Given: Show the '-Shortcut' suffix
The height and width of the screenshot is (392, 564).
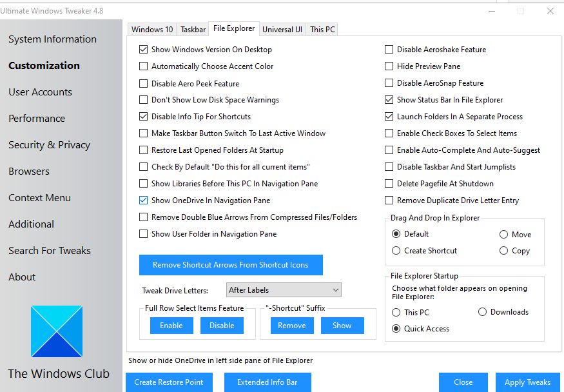Looking at the screenshot, I should click(x=342, y=326).
